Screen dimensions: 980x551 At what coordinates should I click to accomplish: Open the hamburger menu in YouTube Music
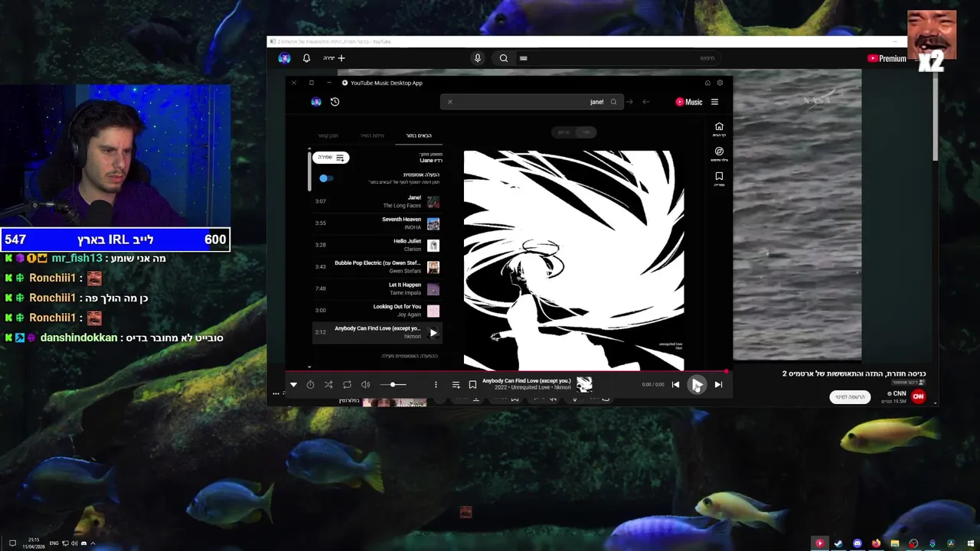(x=714, y=102)
